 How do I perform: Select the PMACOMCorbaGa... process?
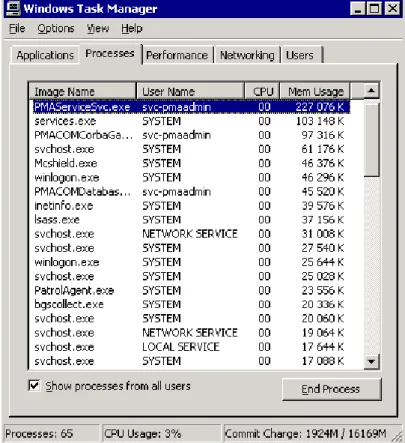click(189, 135)
